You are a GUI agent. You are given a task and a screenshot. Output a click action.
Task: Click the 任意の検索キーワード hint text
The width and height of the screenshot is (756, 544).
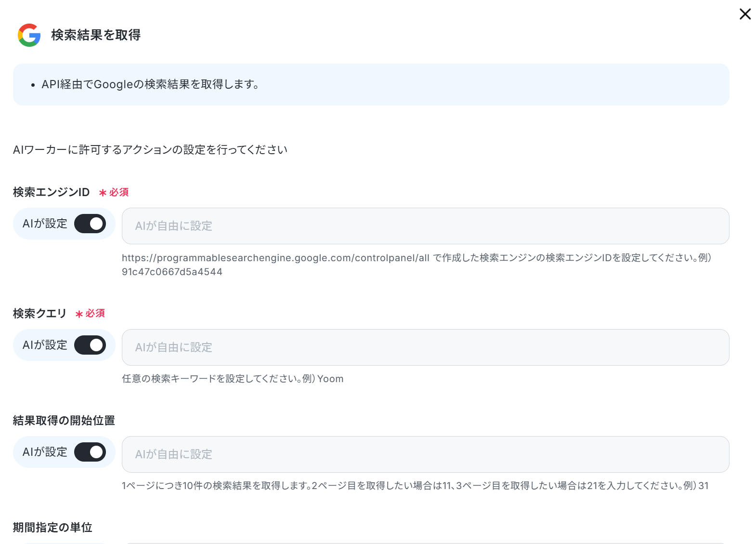point(233,379)
